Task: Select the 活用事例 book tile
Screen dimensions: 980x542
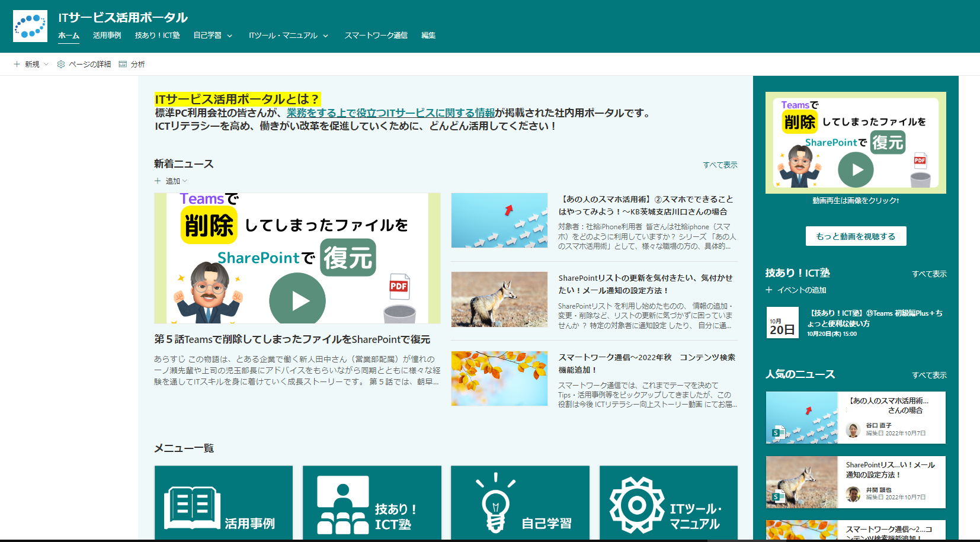Action: click(x=223, y=503)
